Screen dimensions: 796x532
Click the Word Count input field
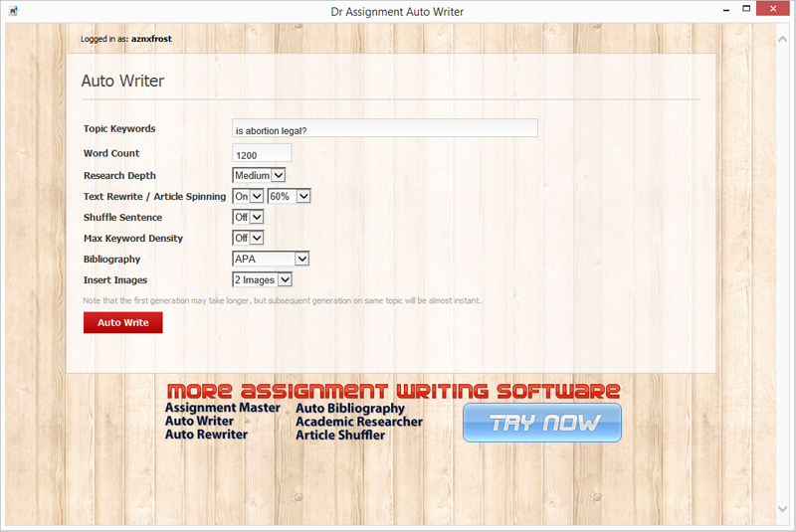click(x=262, y=153)
